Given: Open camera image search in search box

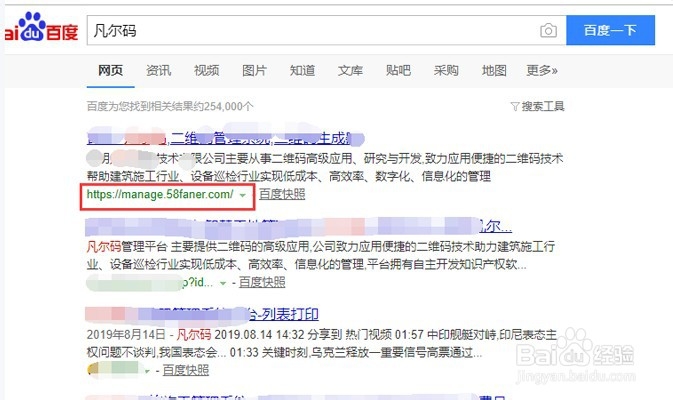Looking at the screenshot, I should 548,30.
